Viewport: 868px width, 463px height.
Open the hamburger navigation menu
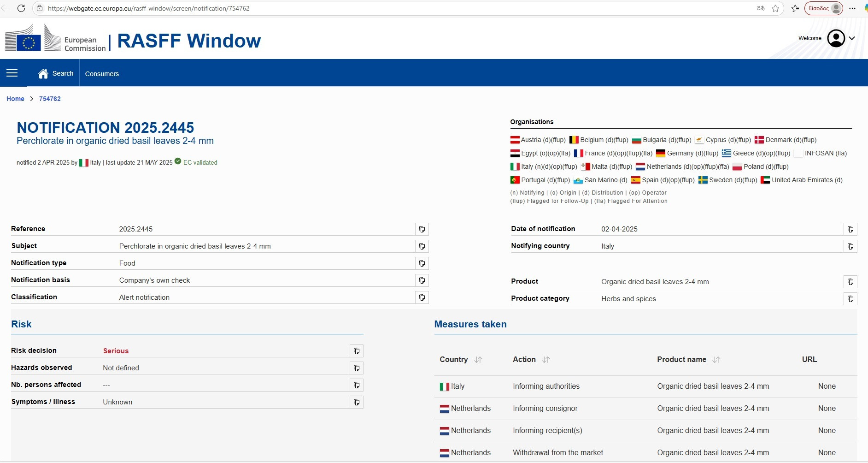12,73
